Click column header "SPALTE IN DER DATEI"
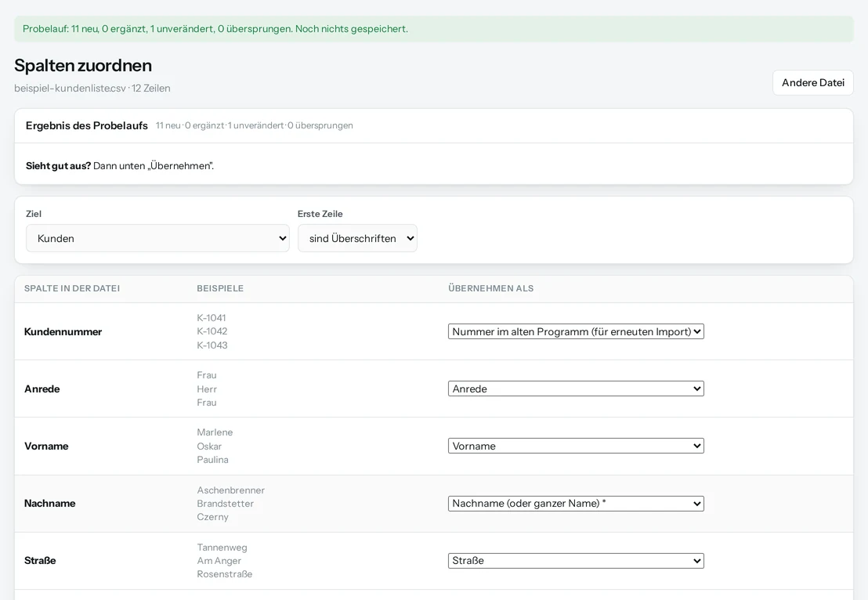This screenshot has width=868, height=600. pyautogui.click(x=72, y=288)
